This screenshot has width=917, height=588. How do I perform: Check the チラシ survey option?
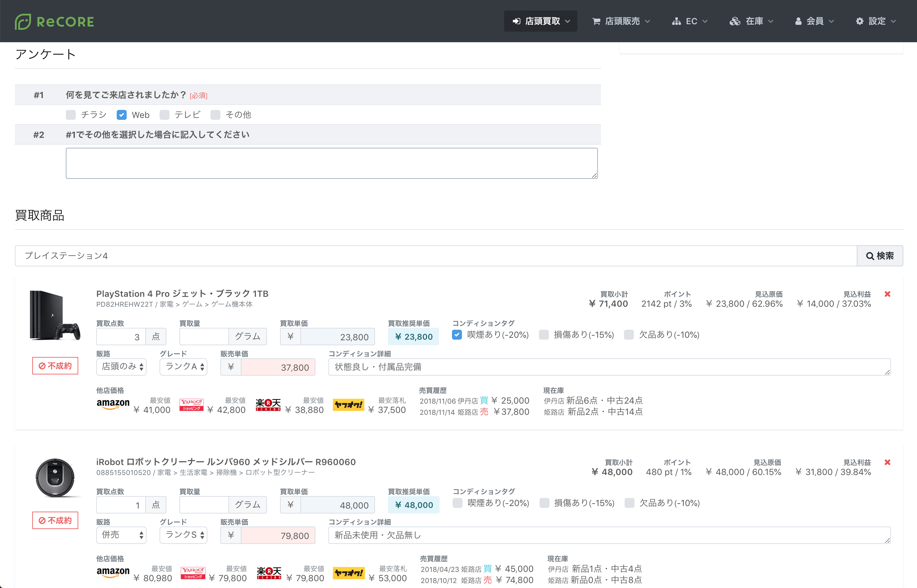point(71,115)
